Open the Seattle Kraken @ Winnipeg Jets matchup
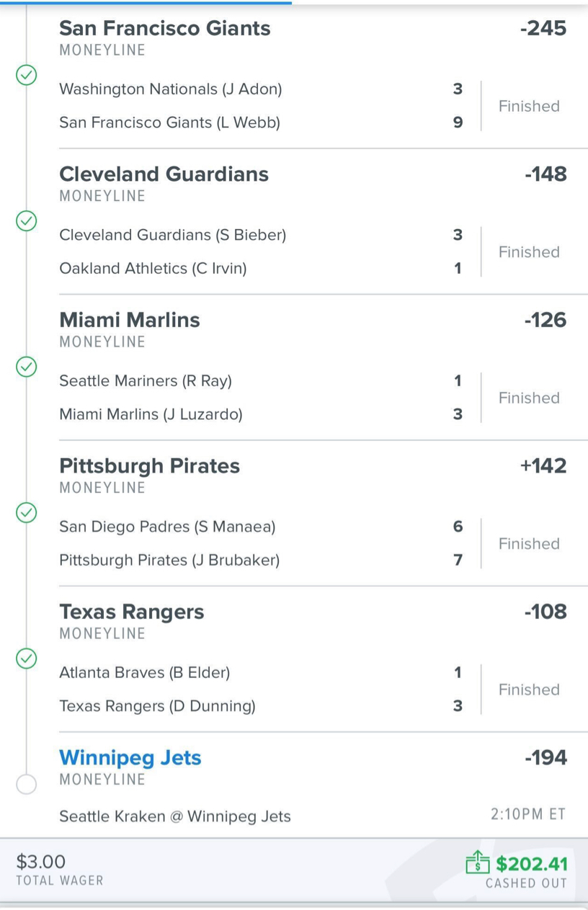The image size is (588, 910). click(x=175, y=816)
